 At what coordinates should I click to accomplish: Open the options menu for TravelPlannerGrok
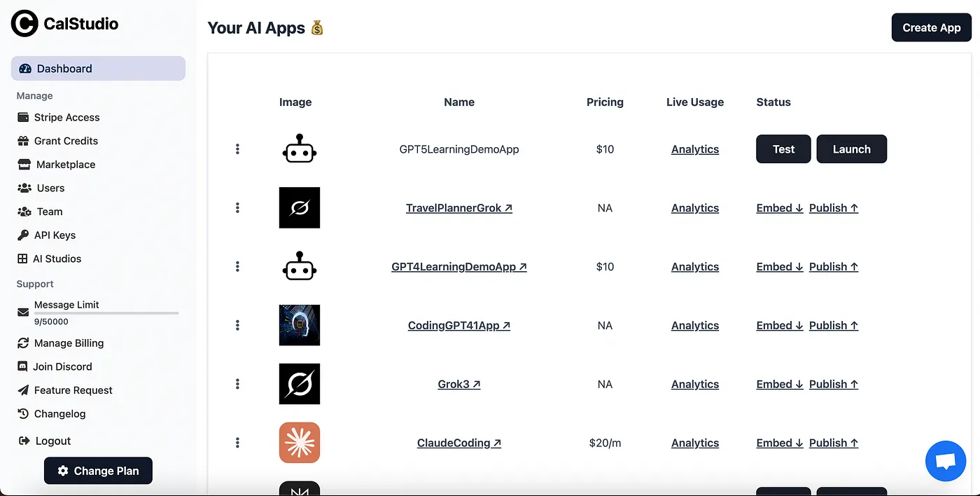point(237,207)
